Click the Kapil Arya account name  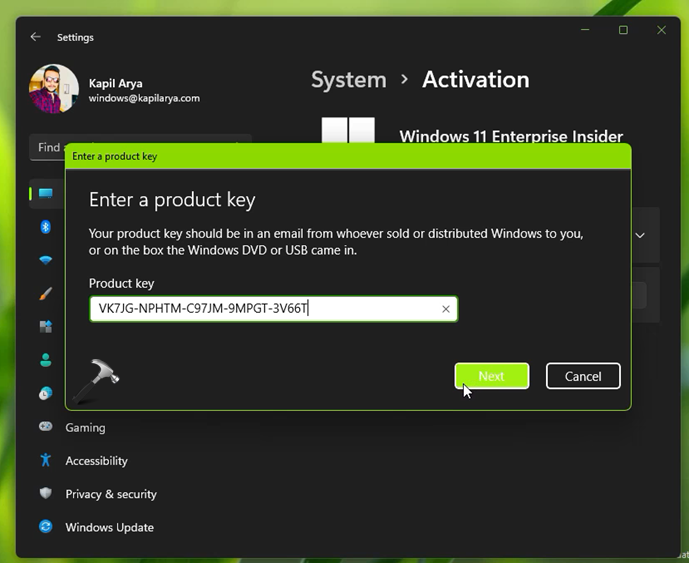click(x=116, y=84)
